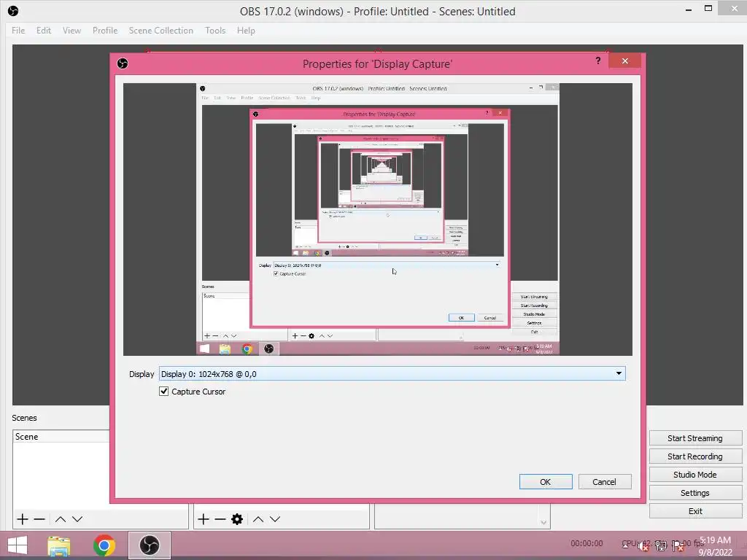Move the scene down with the arrow icon
747x560 pixels.
[77, 519]
